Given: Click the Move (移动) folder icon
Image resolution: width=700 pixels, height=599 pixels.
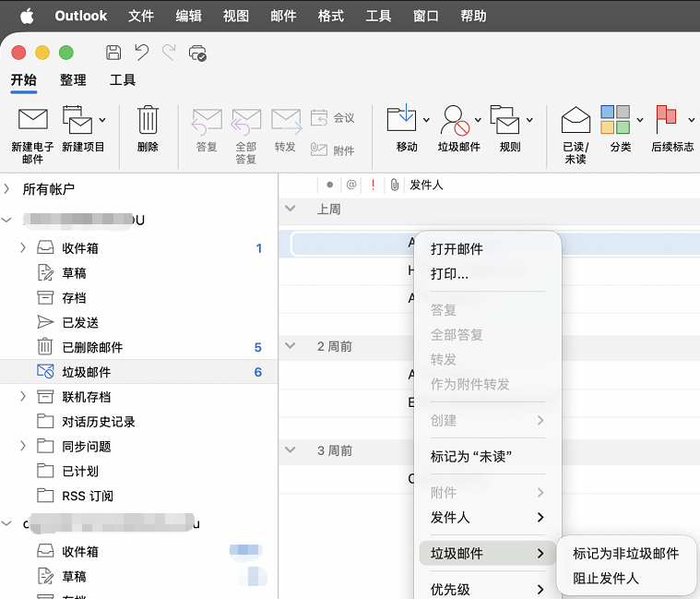Looking at the screenshot, I should (402, 119).
